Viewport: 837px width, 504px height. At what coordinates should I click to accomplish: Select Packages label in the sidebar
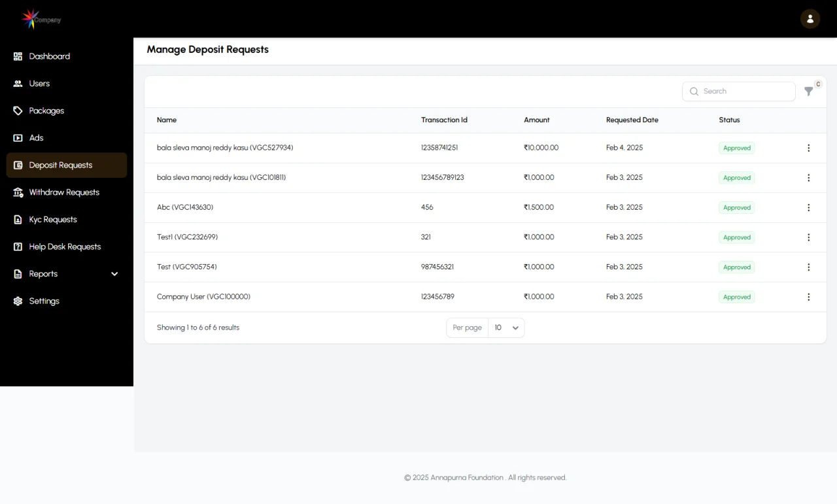coord(46,111)
